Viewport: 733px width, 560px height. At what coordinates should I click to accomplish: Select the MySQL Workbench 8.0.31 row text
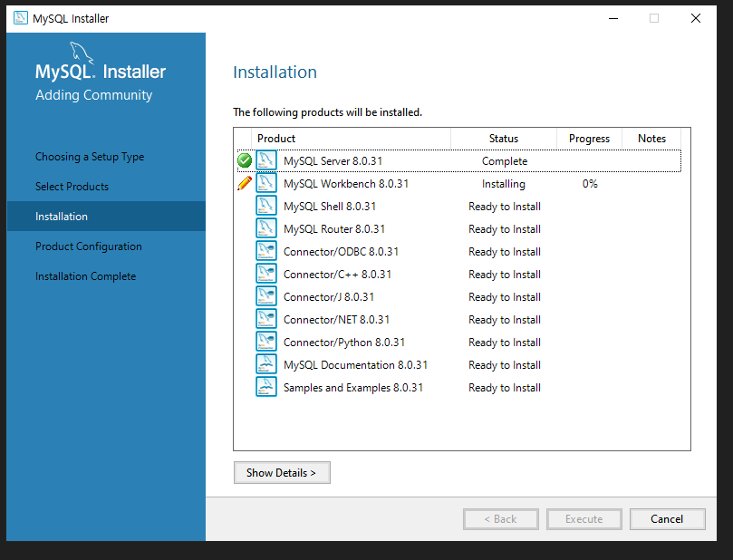pyautogui.click(x=346, y=184)
